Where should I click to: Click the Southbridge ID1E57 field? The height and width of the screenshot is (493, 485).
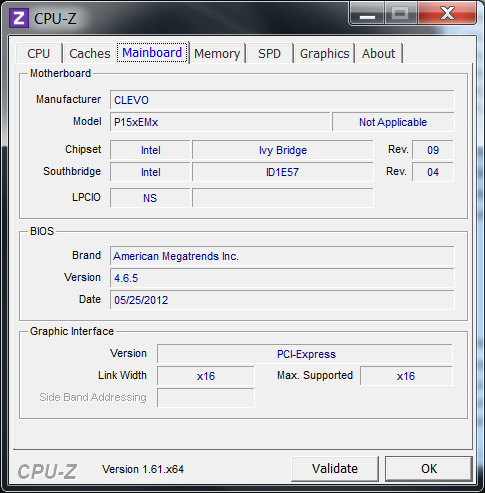coord(283,172)
